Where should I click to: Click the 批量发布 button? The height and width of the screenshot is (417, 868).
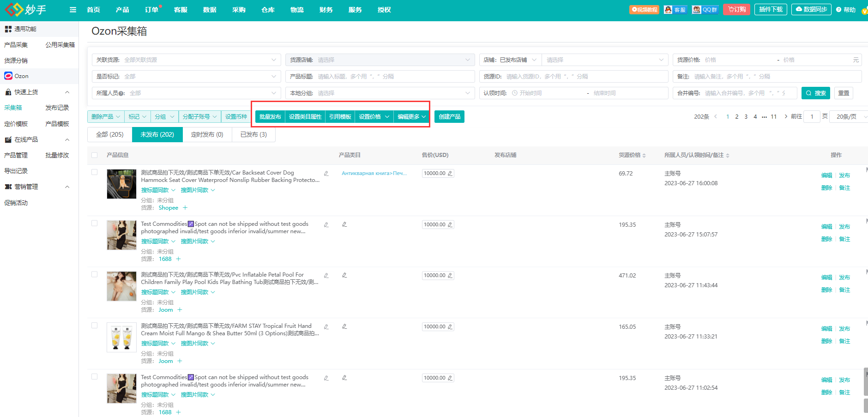270,117
